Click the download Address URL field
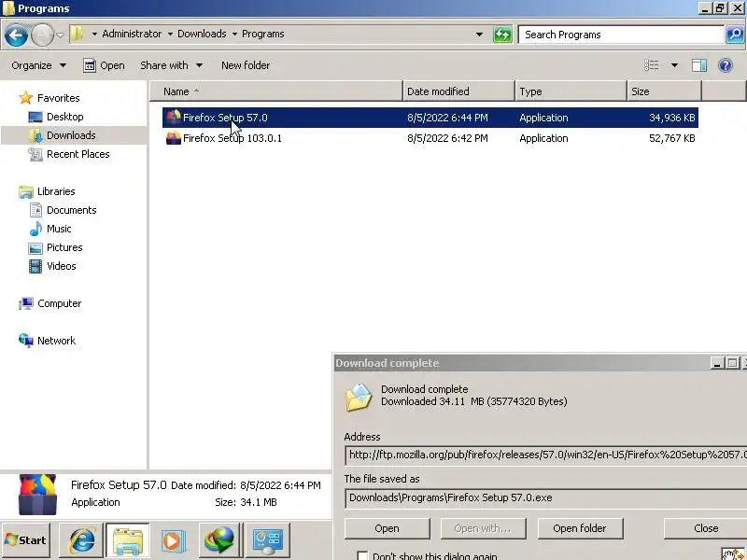747x560 pixels. (x=546, y=455)
